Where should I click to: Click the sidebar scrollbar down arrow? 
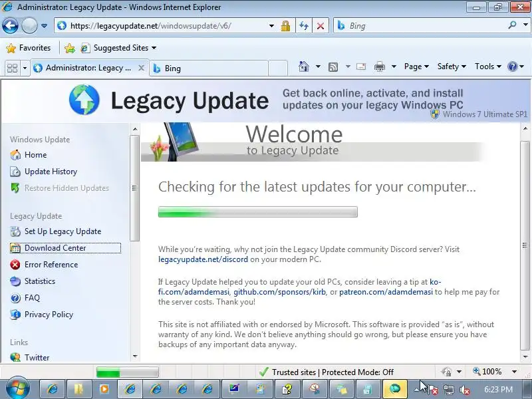point(135,356)
